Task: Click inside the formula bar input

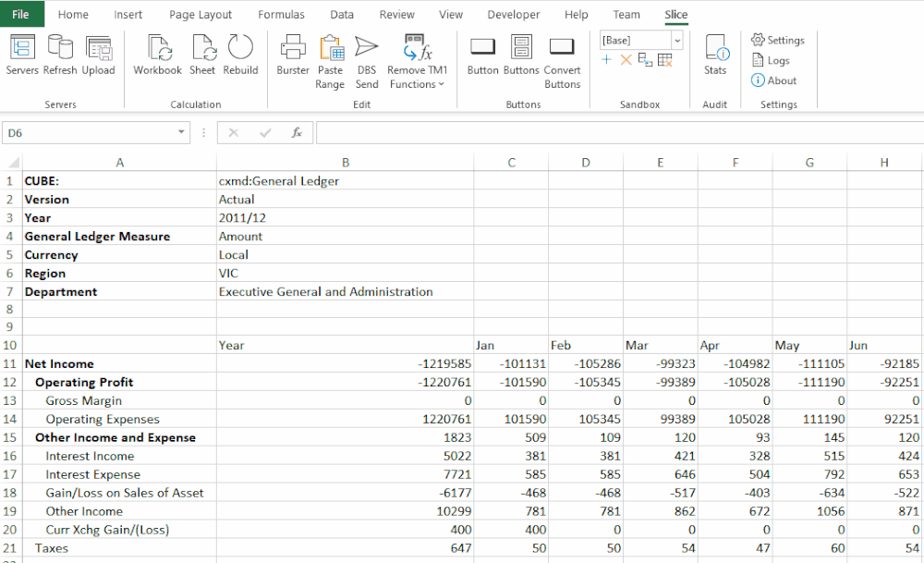Action: click(x=619, y=133)
